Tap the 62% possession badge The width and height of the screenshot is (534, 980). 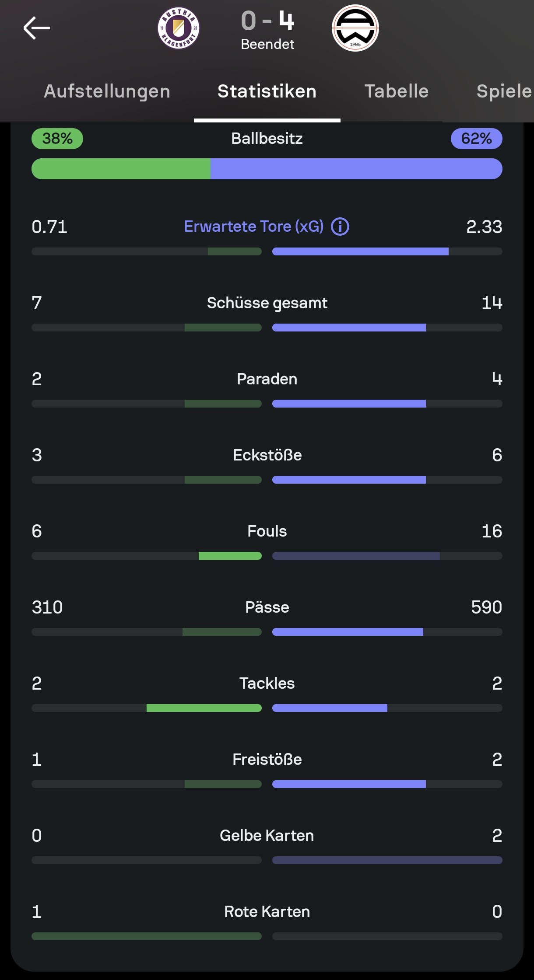[477, 139]
